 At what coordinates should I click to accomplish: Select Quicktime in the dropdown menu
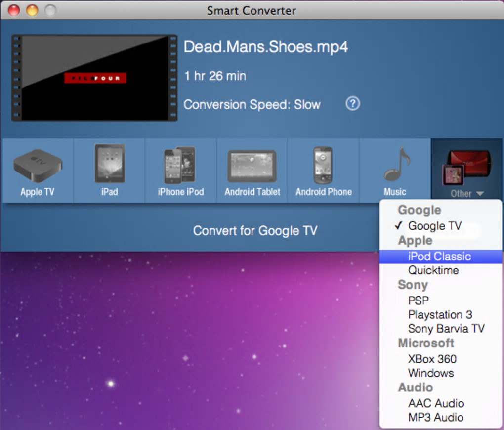[441, 270]
